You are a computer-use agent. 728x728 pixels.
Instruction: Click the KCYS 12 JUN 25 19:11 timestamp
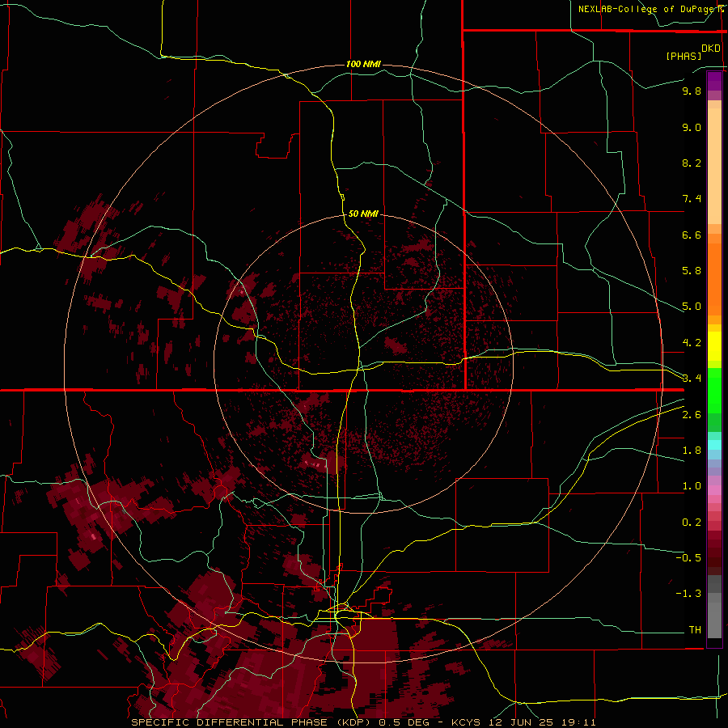(523, 722)
